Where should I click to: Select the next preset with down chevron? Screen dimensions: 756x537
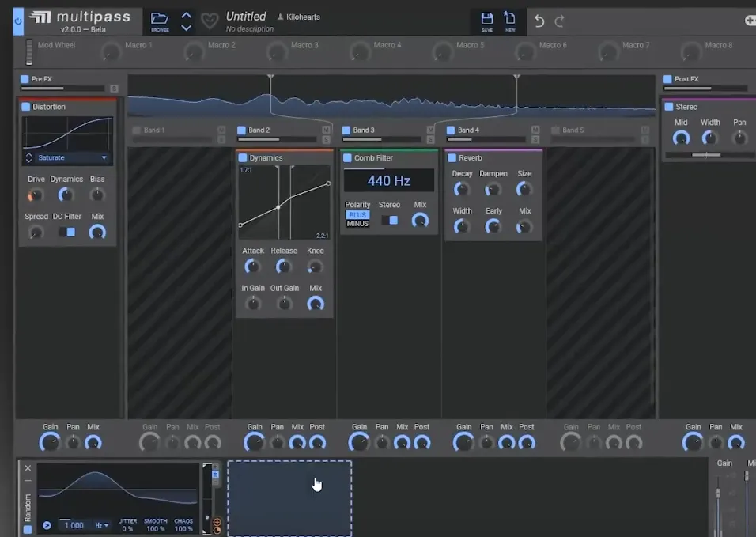186,28
